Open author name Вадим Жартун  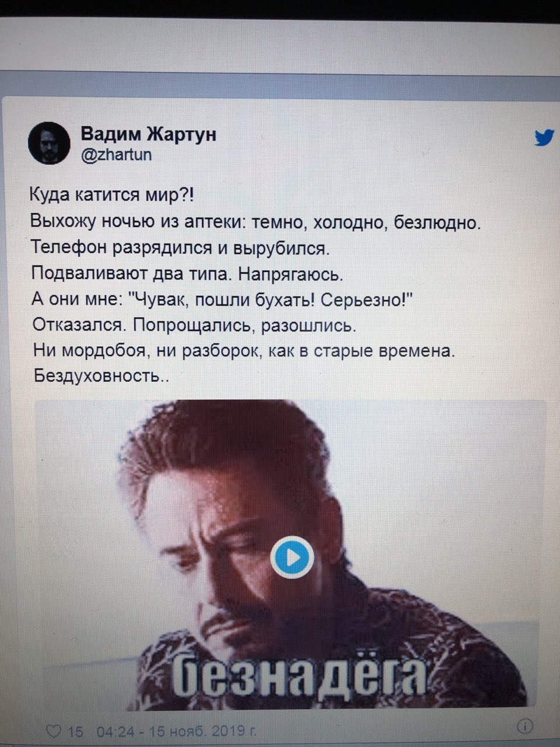(x=148, y=134)
